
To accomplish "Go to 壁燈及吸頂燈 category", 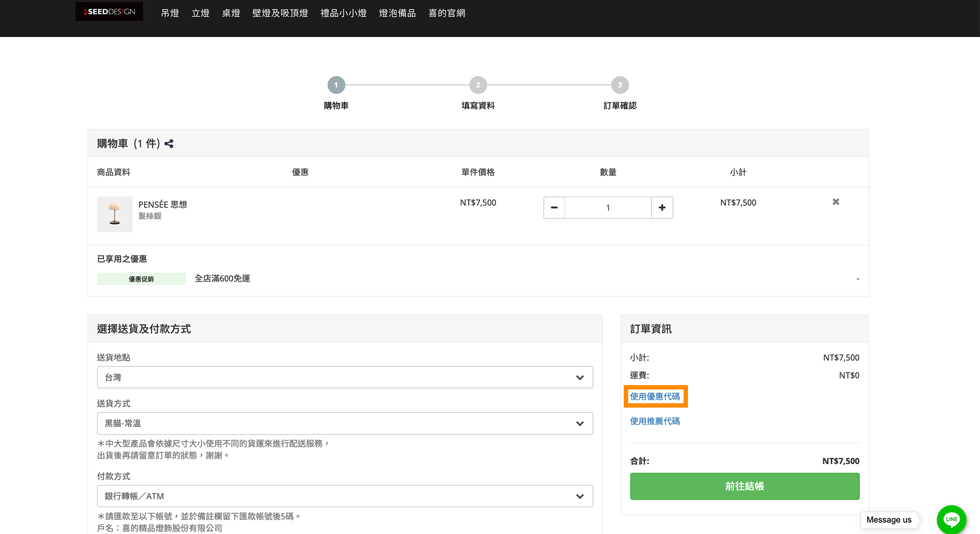I will click(x=280, y=13).
